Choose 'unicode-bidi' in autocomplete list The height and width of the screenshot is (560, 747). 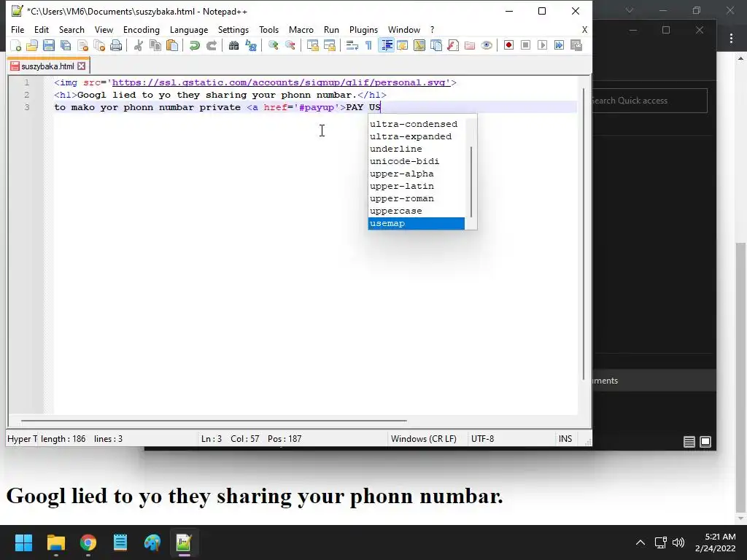(417, 161)
